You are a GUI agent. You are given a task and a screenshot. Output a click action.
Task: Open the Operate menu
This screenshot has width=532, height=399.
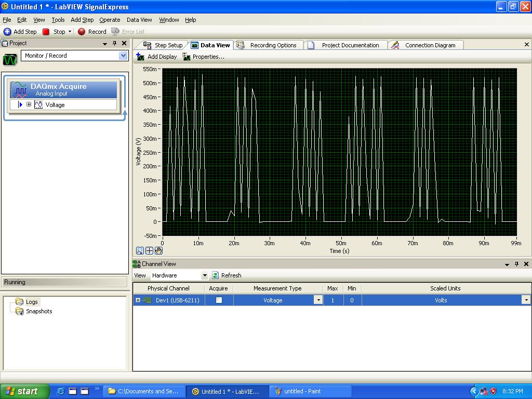point(110,20)
